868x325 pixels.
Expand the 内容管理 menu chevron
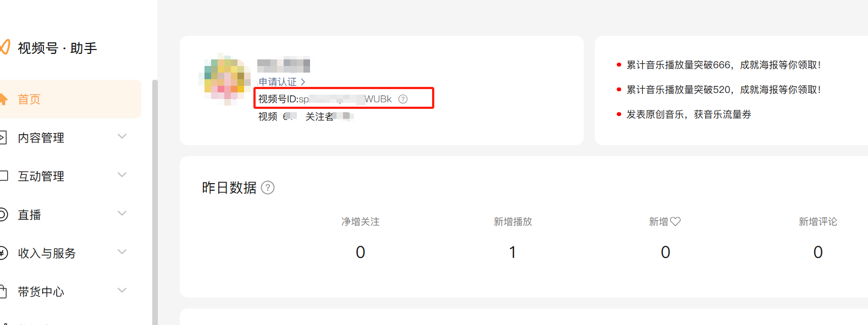click(x=122, y=136)
